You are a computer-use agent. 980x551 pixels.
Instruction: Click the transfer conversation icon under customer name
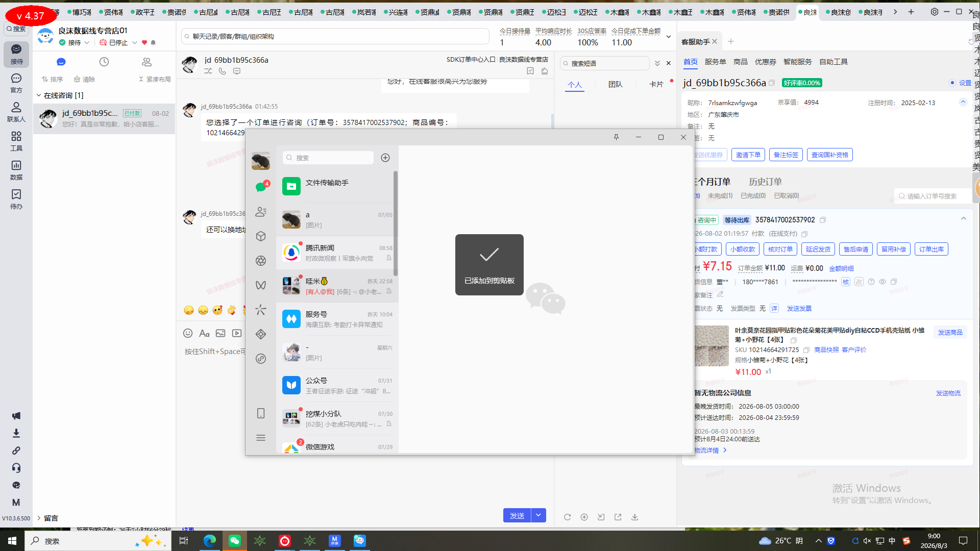click(208, 71)
